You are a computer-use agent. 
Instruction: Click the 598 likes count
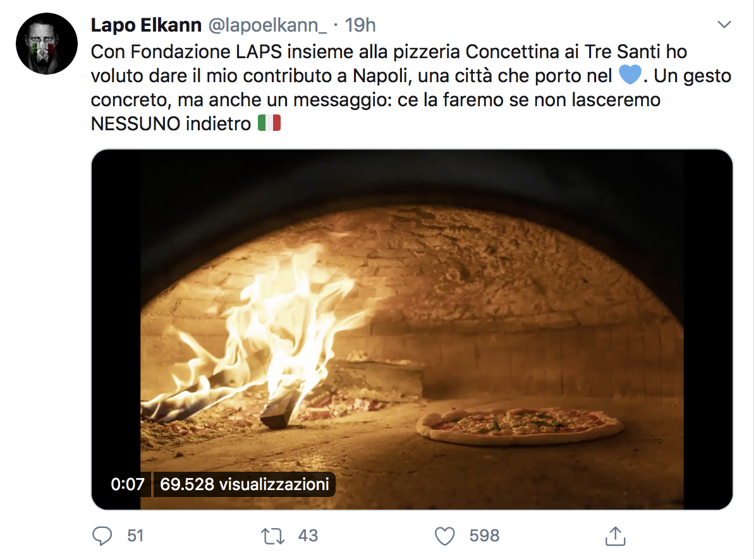485,536
